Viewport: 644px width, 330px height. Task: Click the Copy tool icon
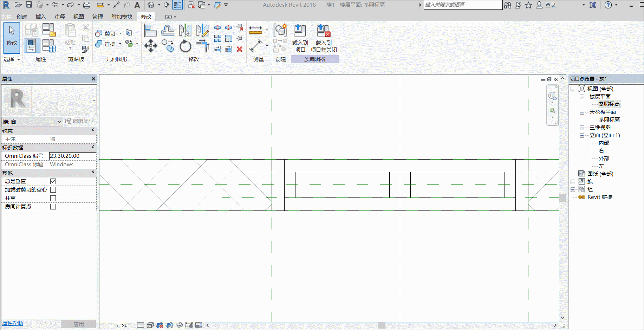(x=168, y=46)
